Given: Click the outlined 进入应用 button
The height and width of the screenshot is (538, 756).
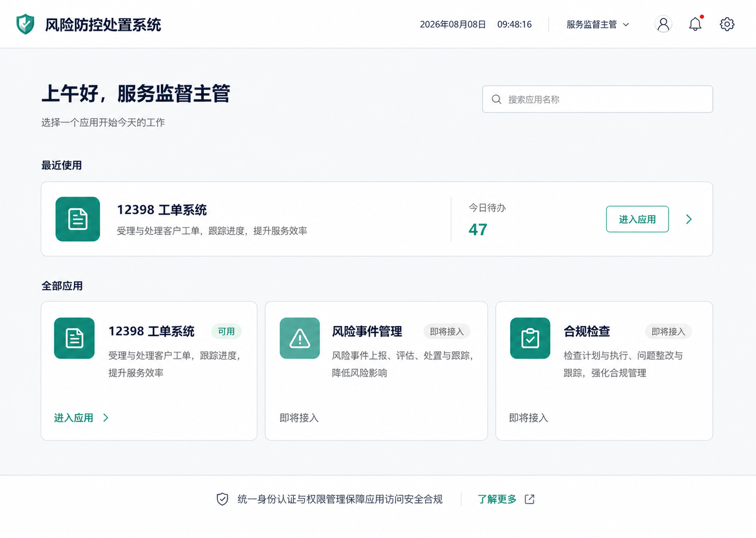Looking at the screenshot, I should coord(637,219).
